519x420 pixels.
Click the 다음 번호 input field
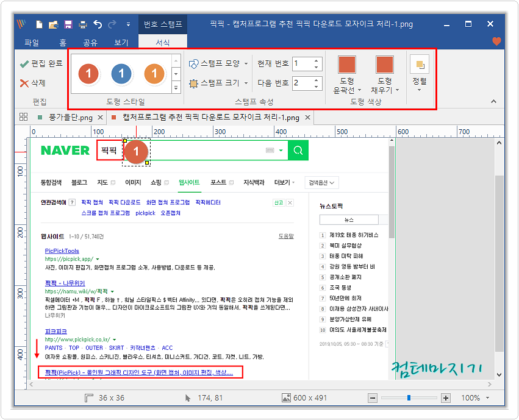(302, 83)
